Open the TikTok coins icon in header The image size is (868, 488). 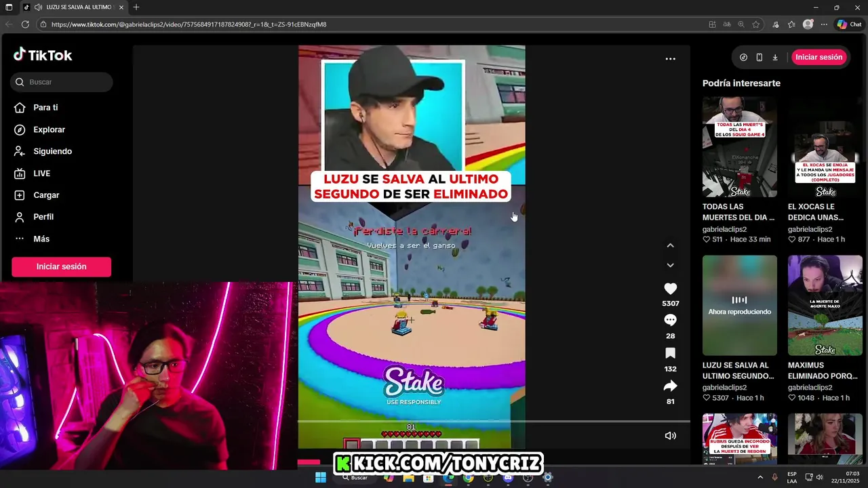(743, 58)
